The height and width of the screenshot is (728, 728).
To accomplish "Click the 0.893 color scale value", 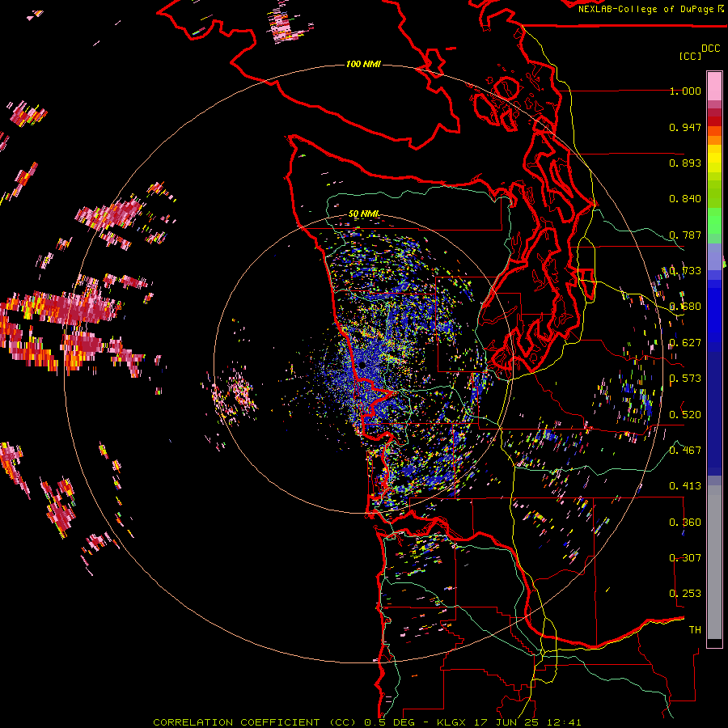I will pos(685,163).
